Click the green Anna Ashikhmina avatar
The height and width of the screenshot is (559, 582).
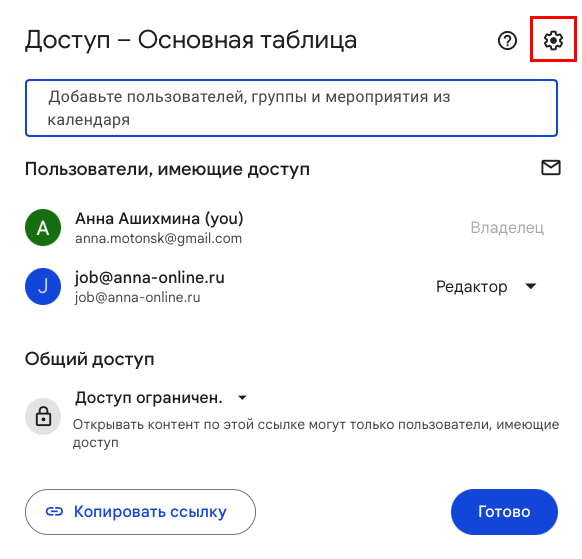tap(43, 227)
